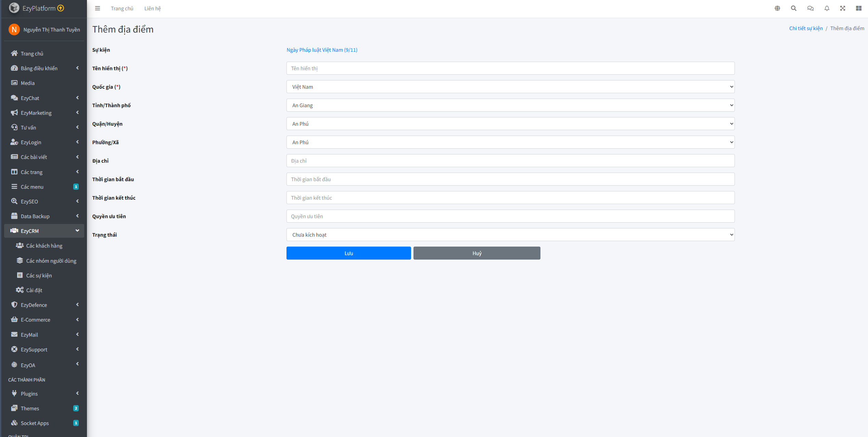The width and height of the screenshot is (868, 437).
Task: Open the Tỉnh/Thành phố dropdown
Action: click(x=510, y=105)
